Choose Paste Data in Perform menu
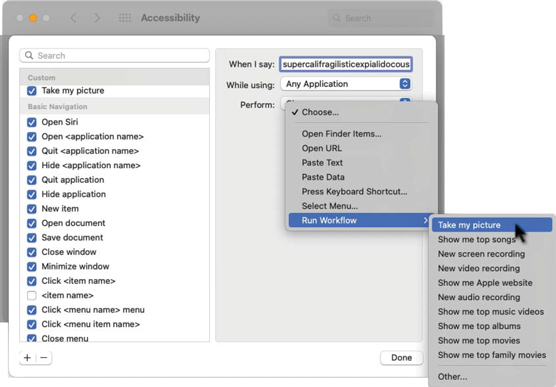Viewport: 556px width, 387px height. click(361, 177)
